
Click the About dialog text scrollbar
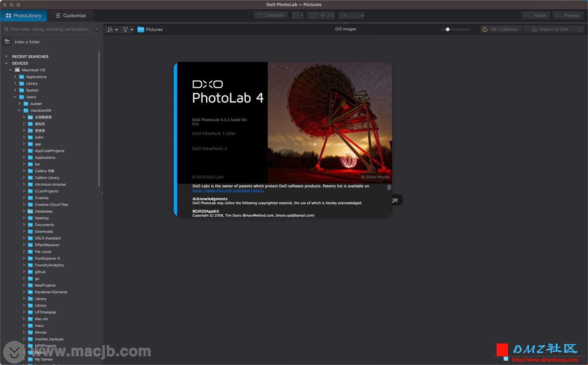coord(389,187)
